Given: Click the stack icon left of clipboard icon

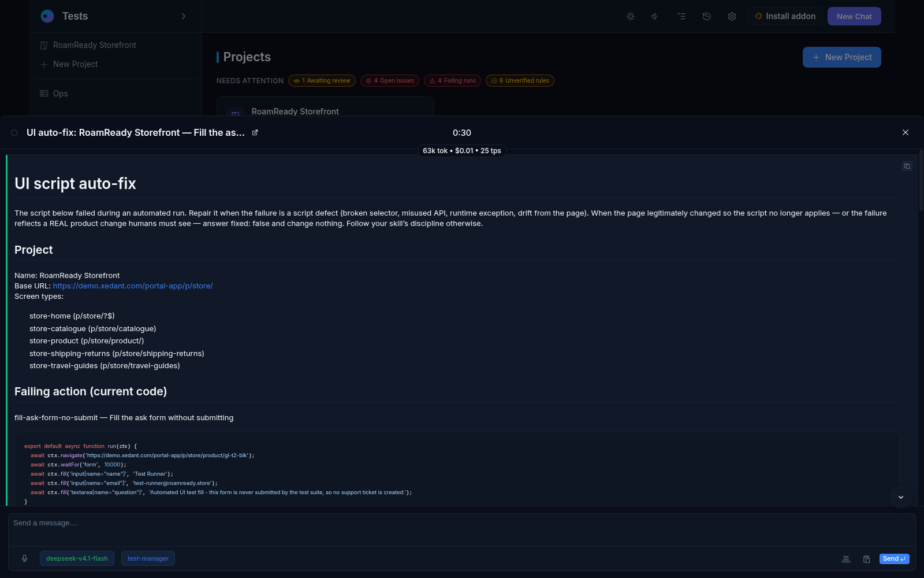Looking at the screenshot, I should (x=845, y=559).
